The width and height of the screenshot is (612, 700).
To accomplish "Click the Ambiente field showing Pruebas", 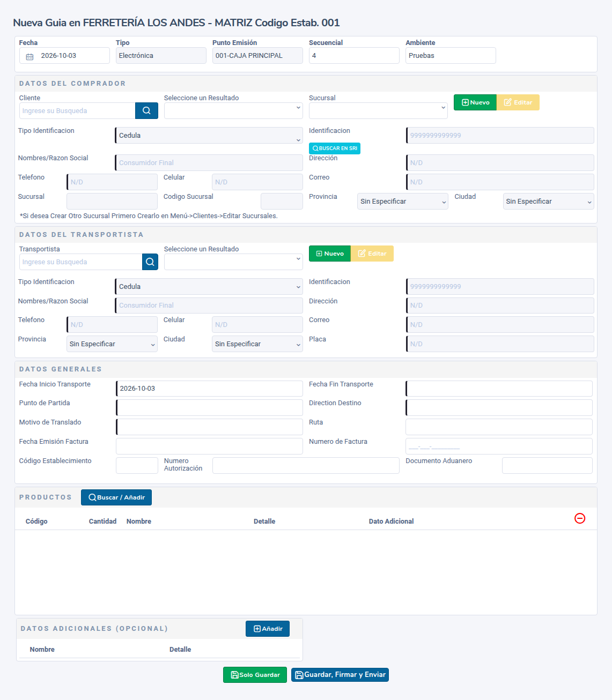I will click(x=451, y=56).
